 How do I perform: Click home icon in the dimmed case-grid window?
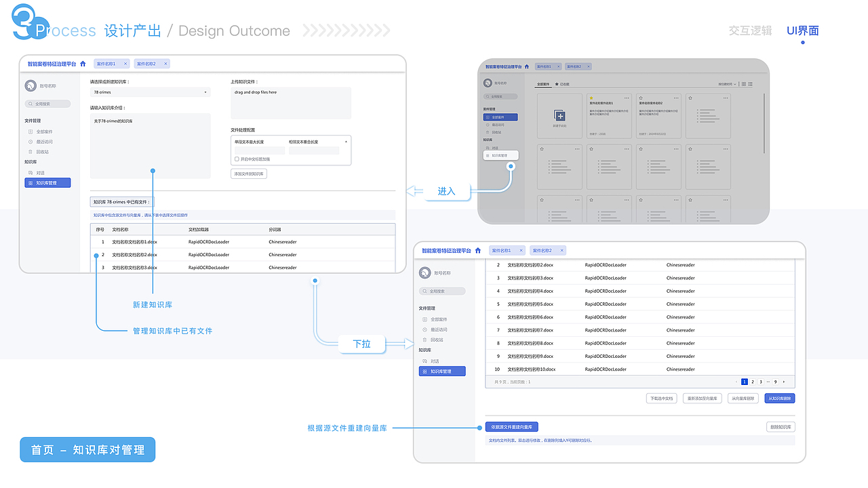click(528, 66)
